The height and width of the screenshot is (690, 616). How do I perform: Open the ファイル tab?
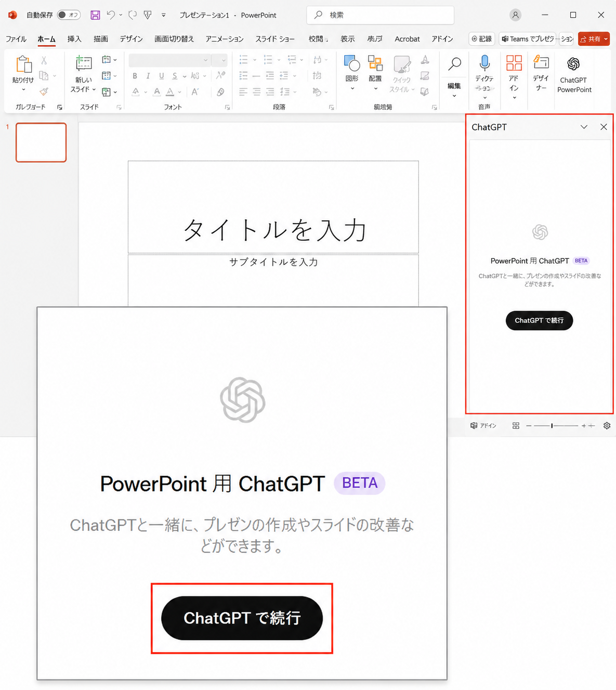(x=16, y=39)
